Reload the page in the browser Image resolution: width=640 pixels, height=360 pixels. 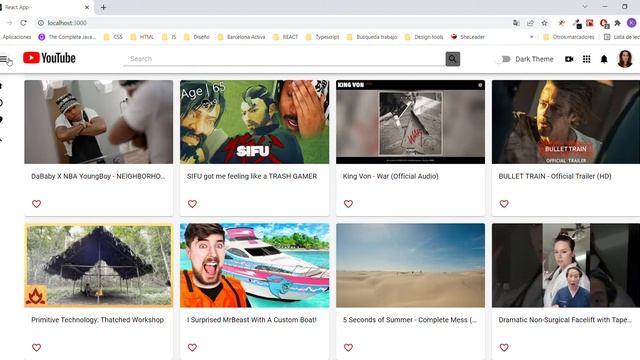[23, 23]
